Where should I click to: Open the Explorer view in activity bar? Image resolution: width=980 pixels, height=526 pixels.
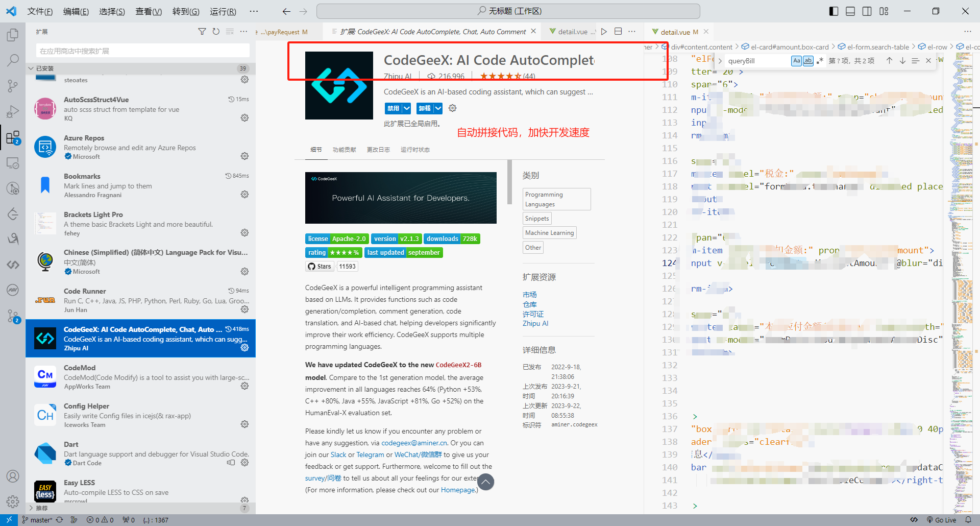[x=13, y=35]
